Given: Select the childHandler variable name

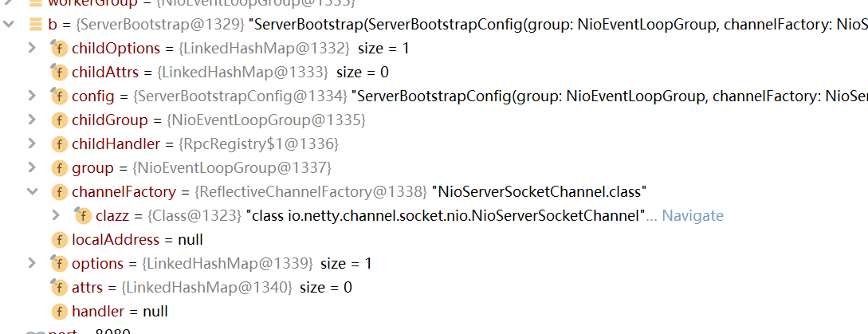Looking at the screenshot, I should click(116, 144).
